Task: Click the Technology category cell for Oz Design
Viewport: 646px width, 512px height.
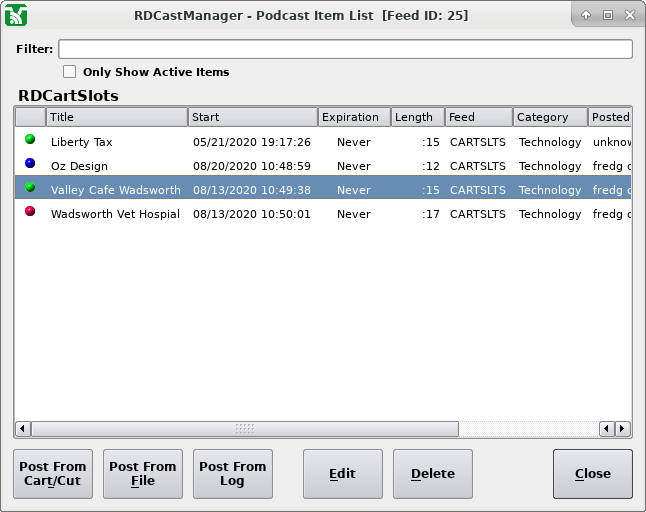Action: point(550,166)
